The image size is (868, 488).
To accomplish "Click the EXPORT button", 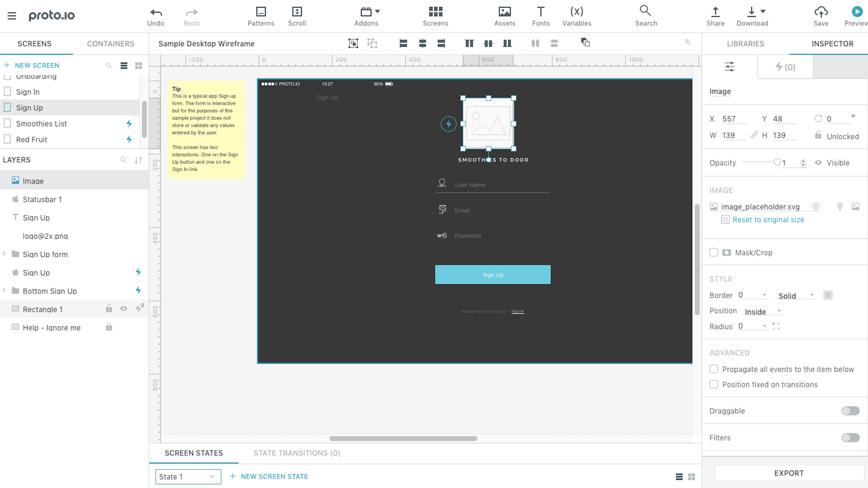I will pyautogui.click(x=789, y=473).
